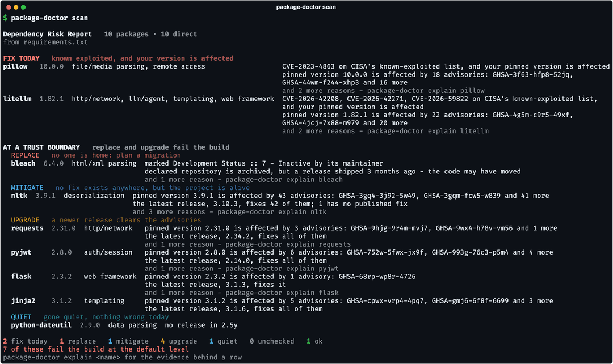Image resolution: width=613 pixels, height=364 pixels.
Task: Click 'the latest release, 3.1.6' line
Action: [x=234, y=309]
